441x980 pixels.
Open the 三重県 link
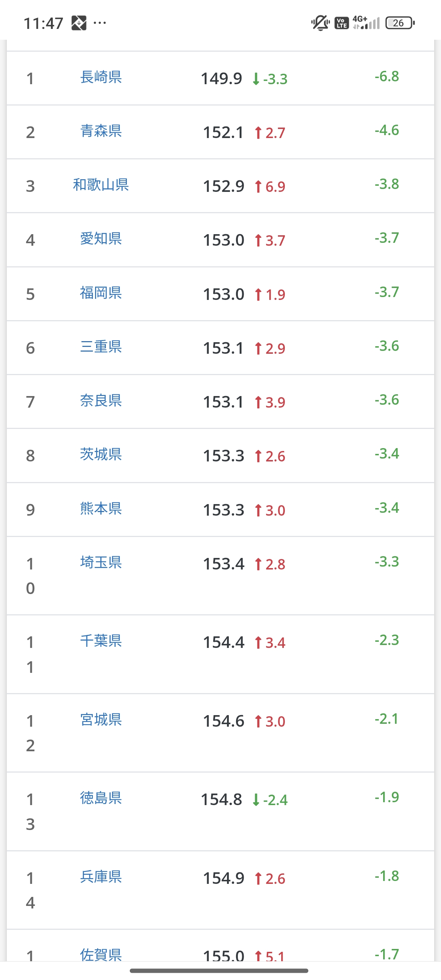tap(101, 347)
